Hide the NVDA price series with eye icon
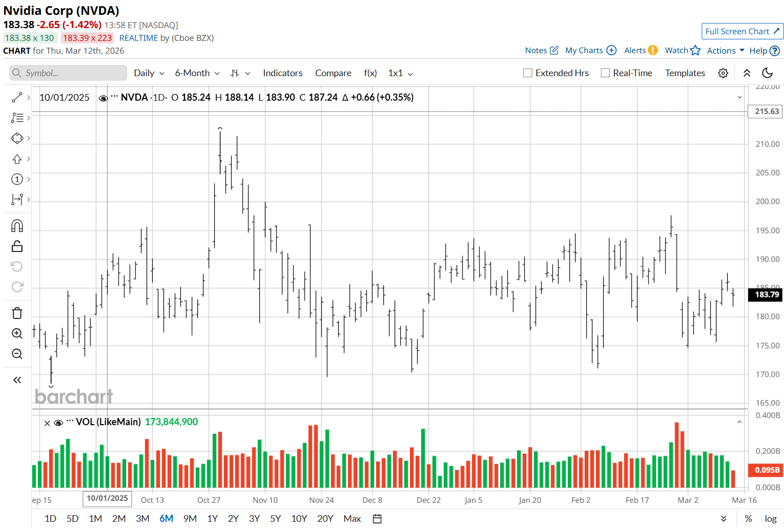This screenshot has width=784, height=532. coord(103,98)
